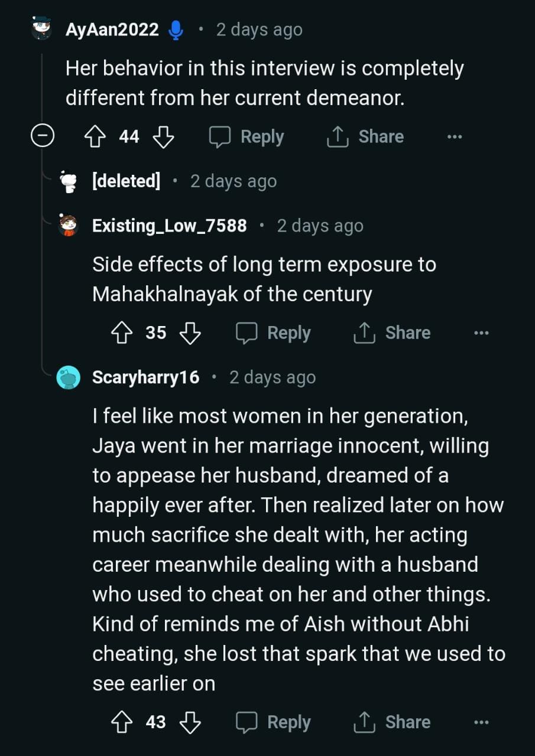This screenshot has height=756, width=535.
Task: Open more options on Scaryharry16's comment
Action: [x=481, y=722]
